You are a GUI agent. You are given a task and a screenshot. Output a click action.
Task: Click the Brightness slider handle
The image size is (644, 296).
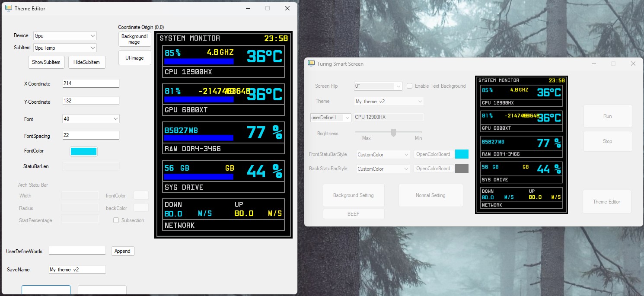(393, 132)
